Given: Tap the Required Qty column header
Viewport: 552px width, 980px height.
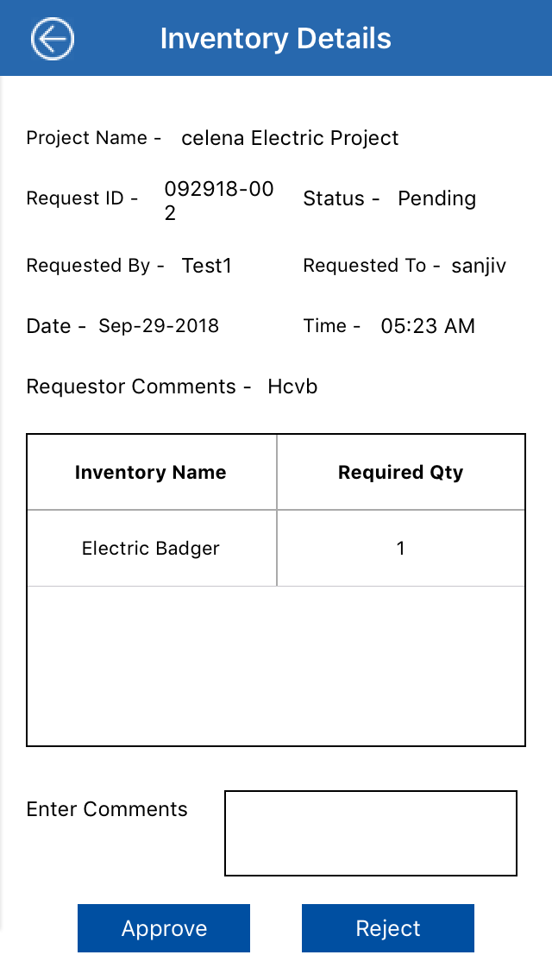Looking at the screenshot, I should [x=400, y=473].
